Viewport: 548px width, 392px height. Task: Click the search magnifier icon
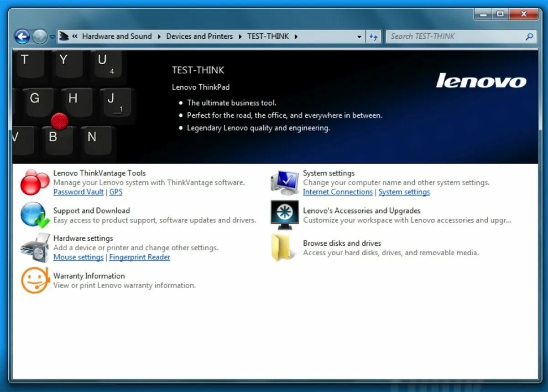tap(529, 36)
